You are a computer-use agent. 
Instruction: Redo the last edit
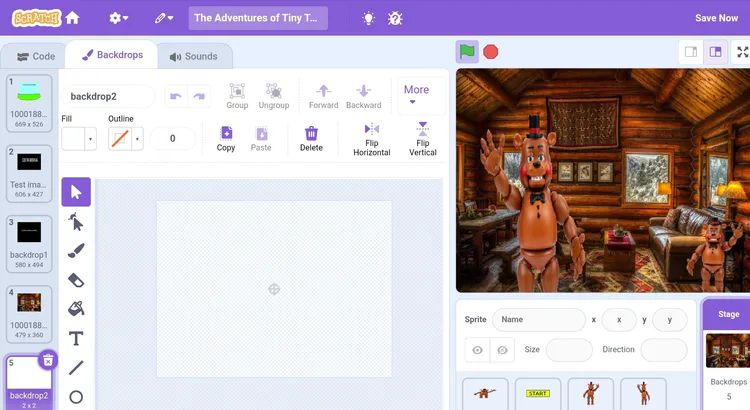point(199,97)
